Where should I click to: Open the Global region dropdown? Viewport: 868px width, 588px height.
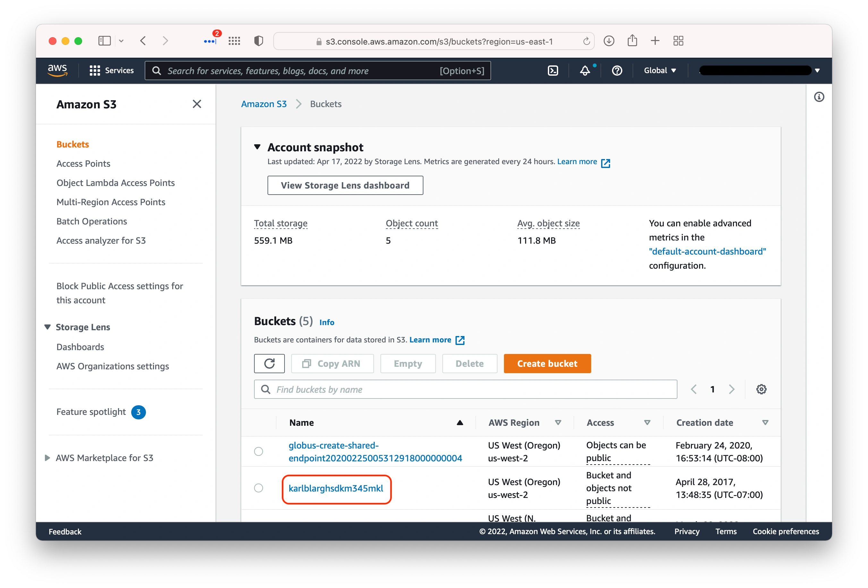coord(660,70)
